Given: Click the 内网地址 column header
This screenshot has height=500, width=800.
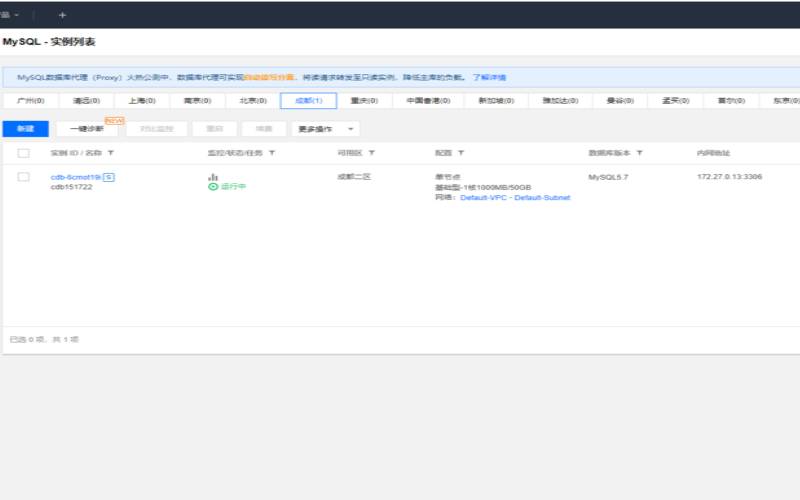Looking at the screenshot, I should (713, 153).
